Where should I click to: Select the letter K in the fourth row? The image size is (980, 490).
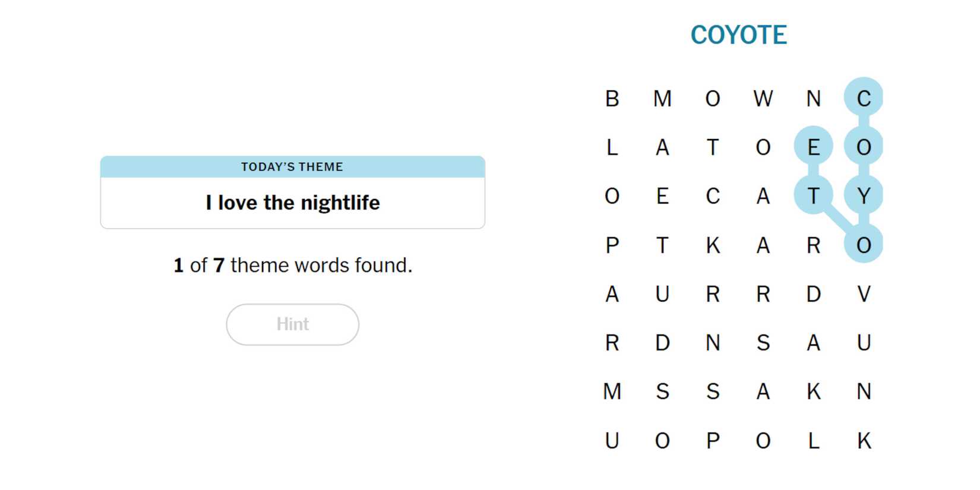[713, 245]
